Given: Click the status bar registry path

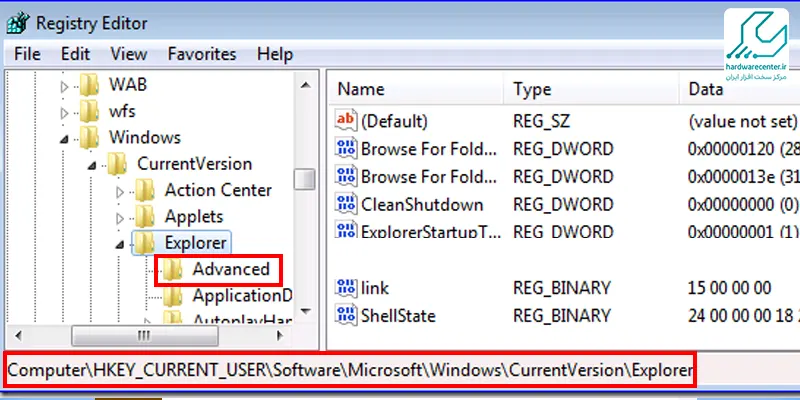Looking at the screenshot, I should pyautogui.click(x=350, y=370).
